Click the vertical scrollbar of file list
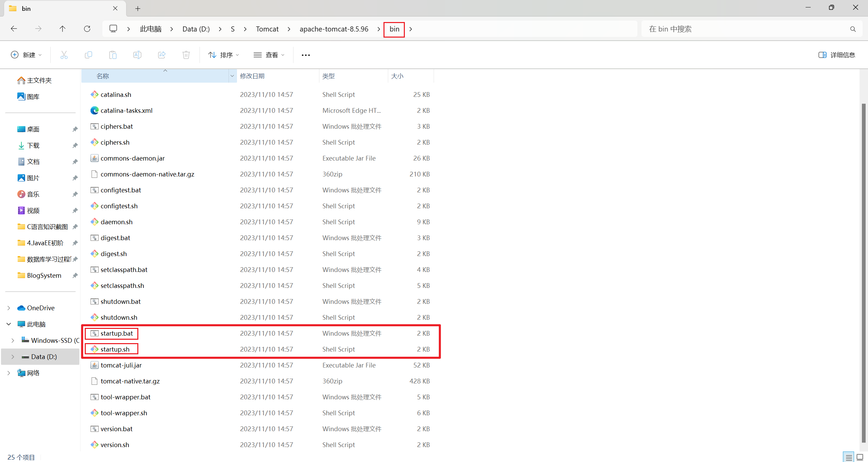Viewport: 868px width, 462px height. 863,273
